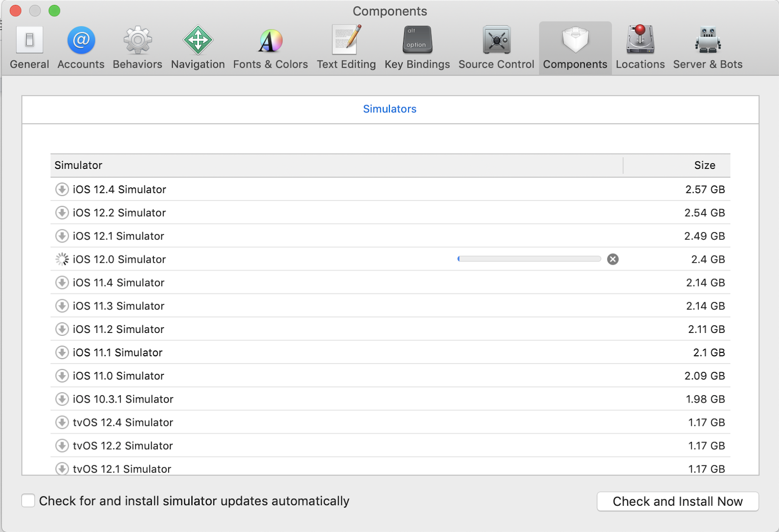The width and height of the screenshot is (779, 532).
Task: Open the Server & Bots pane
Action: click(707, 48)
